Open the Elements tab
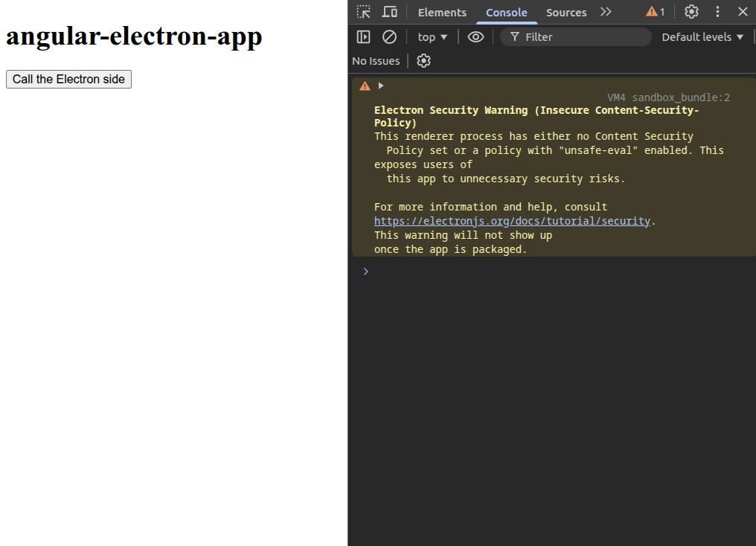Image resolution: width=756 pixels, height=546 pixels. pyautogui.click(x=442, y=13)
